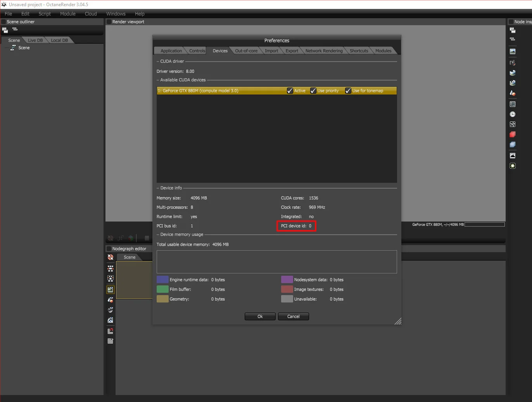This screenshot has height=402, width=532.
Task: Open visible environment icon in Node inspector
Action: coord(513,82)
